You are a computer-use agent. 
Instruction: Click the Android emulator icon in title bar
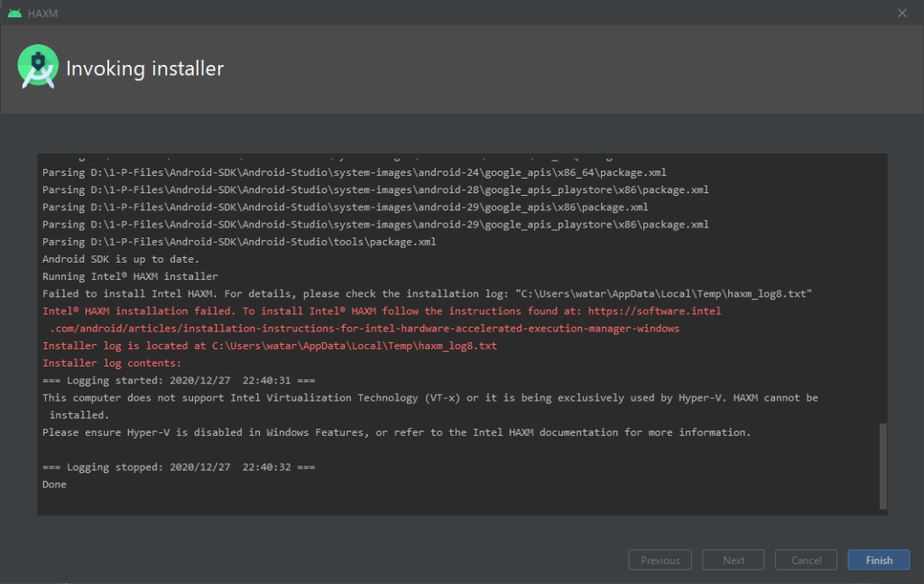16,13
